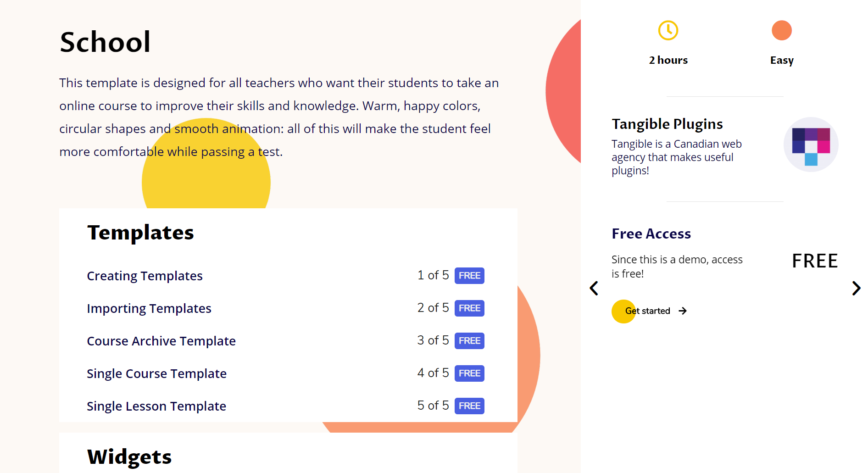Click the Free Access heading

(651, 234)
